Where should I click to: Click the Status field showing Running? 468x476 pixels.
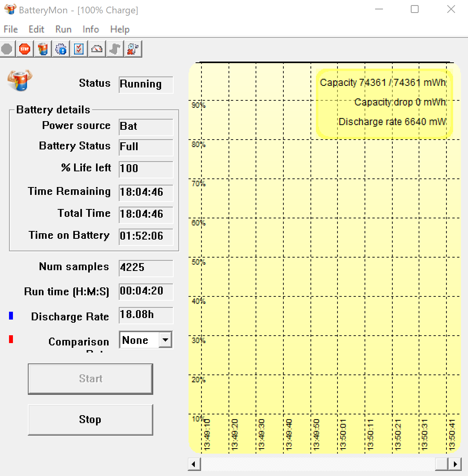[146, 85]
